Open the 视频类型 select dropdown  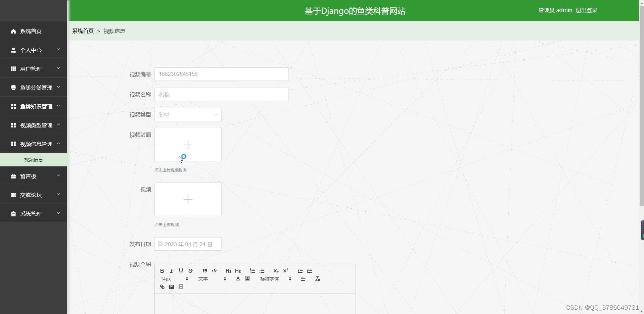188,114
